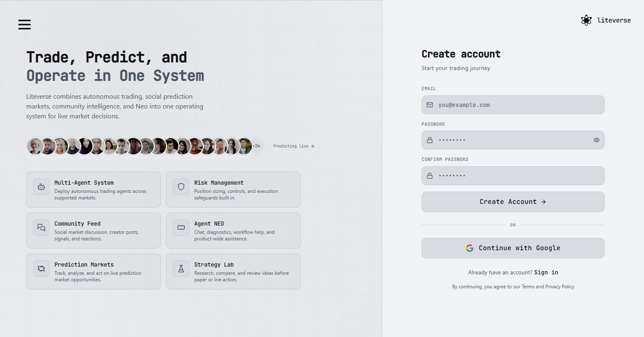Viewport: 644px width, 337px height.
Task: Click the +2k user avatar badge
Action: [257, 146]
